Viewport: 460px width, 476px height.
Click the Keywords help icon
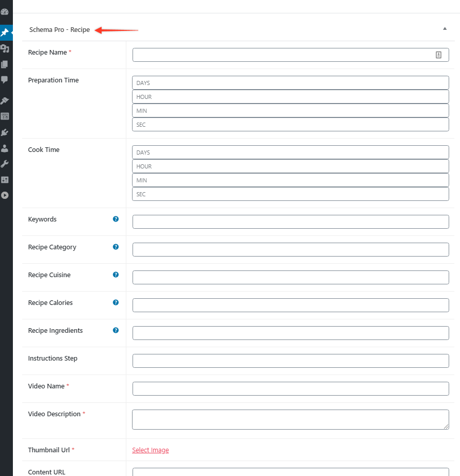coord(116,219)
